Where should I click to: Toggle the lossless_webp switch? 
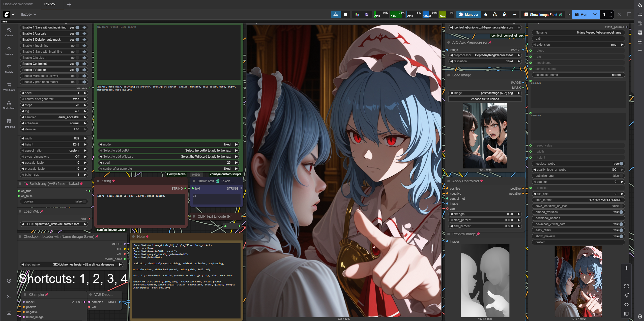(x=621, y=164)
